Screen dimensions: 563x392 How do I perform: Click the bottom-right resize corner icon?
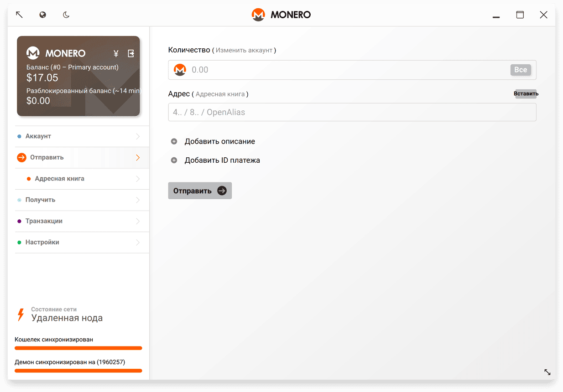[547, 372]
